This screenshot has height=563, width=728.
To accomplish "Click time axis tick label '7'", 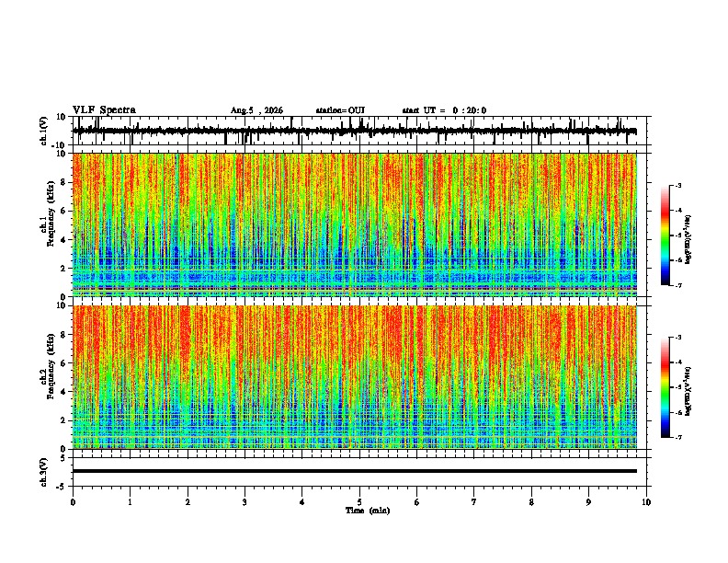I will (474, 502).
